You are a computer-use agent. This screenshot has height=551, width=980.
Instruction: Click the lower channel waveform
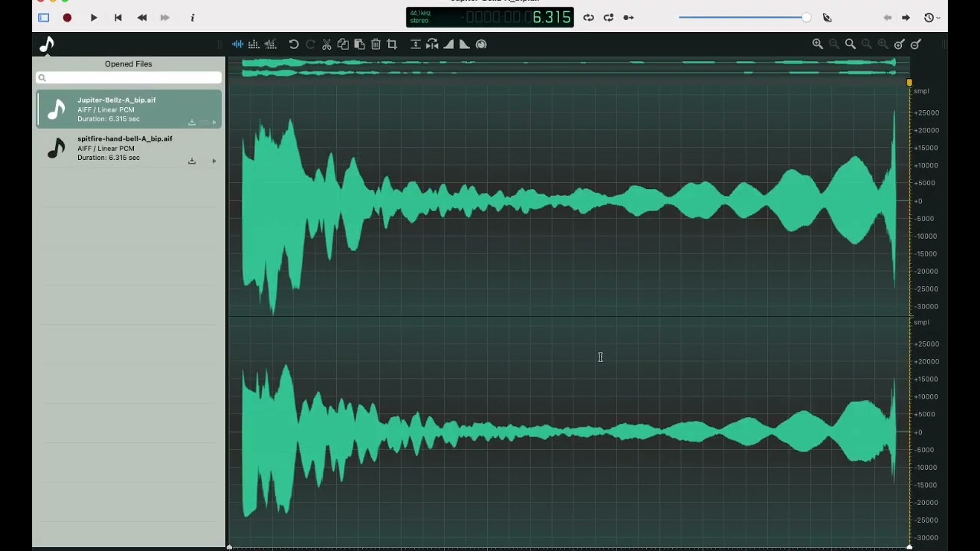coord(568,432)
